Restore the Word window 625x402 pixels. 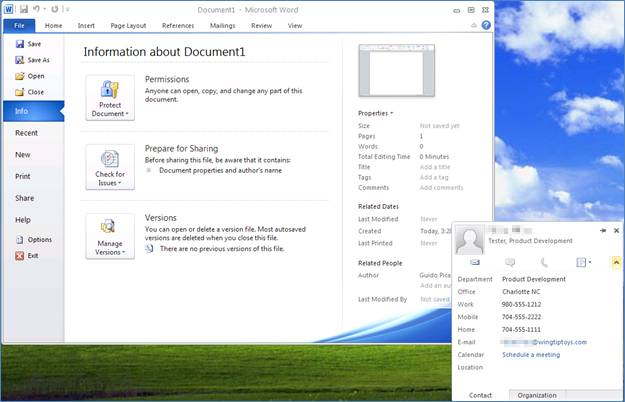click(471, 10)
